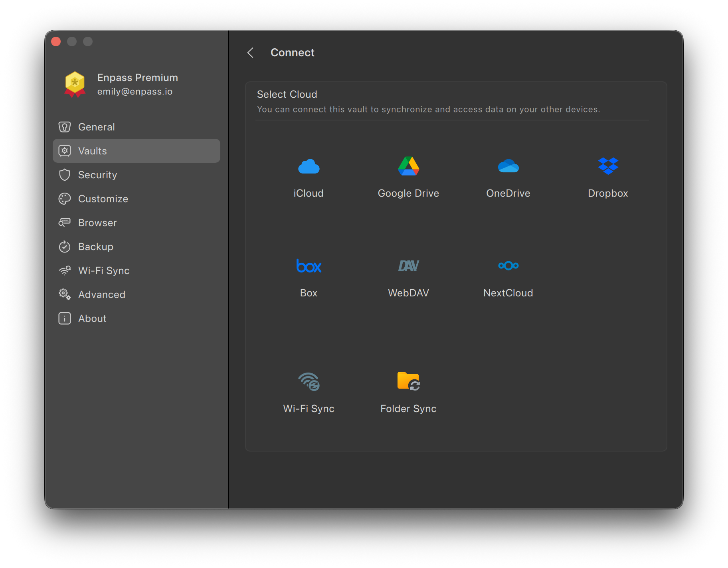Image resolution: width=728 pixels, height=568 pixels.
Task: Click the Browser sidebar icon
Action: point(65,223)
